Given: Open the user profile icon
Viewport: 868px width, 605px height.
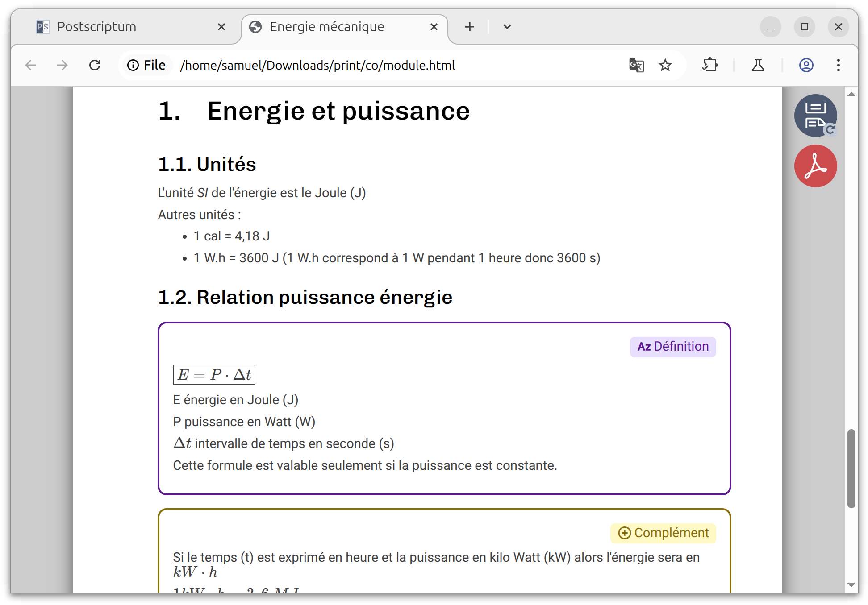Looking at the screenshot, I should [x=806, y=65].
